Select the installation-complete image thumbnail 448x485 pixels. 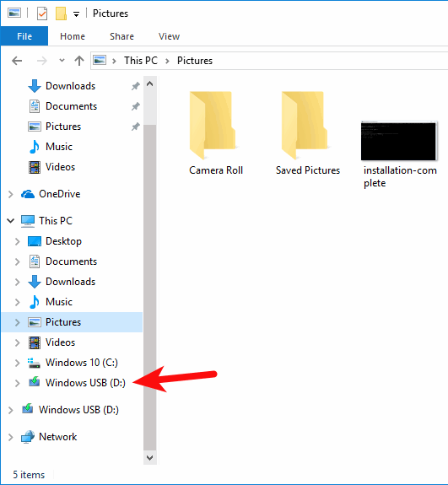click(x=399, y=141)
